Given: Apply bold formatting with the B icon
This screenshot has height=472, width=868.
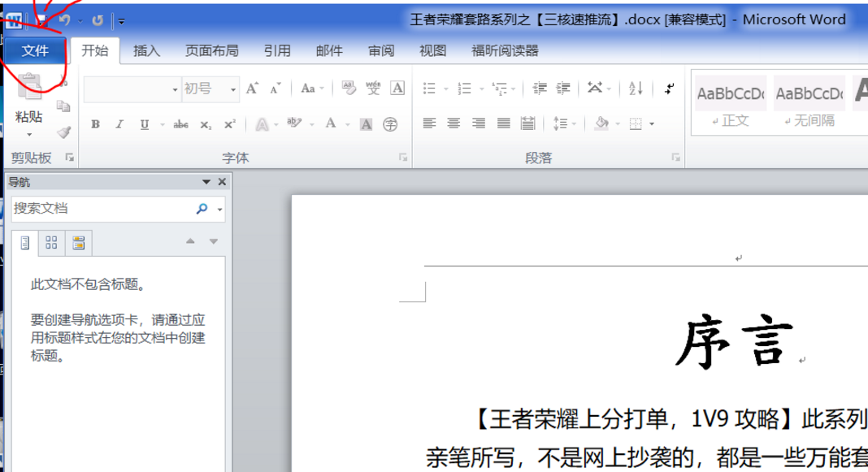Looking at the screenshot, I should [x=95, y=123].
